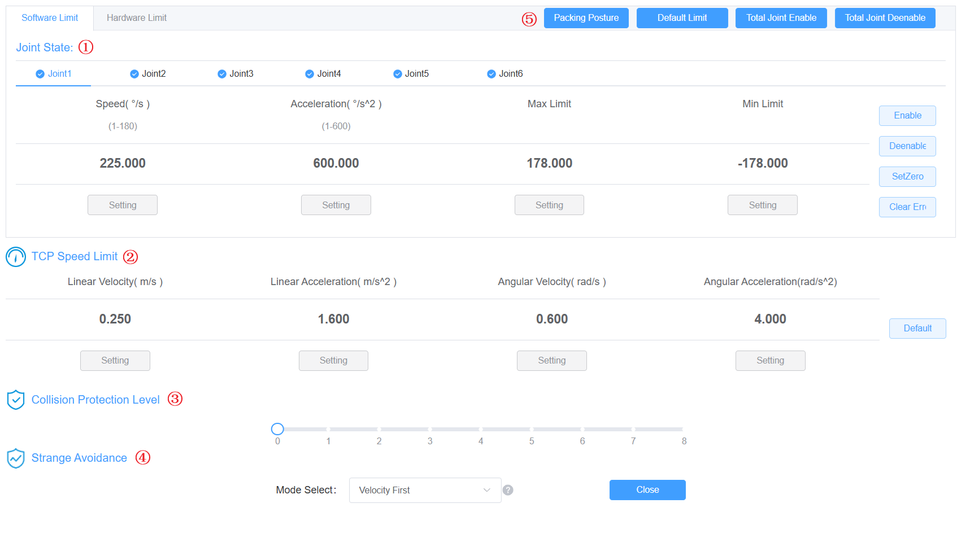966x560 pixels.
Task: Set collision protection level to 5 on slider
Action: click(532, 429)
